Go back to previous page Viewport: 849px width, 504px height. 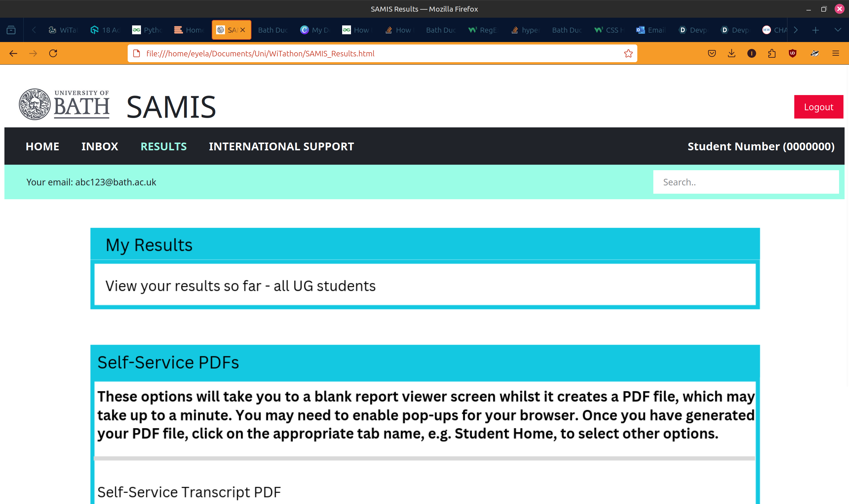[13, 53]
